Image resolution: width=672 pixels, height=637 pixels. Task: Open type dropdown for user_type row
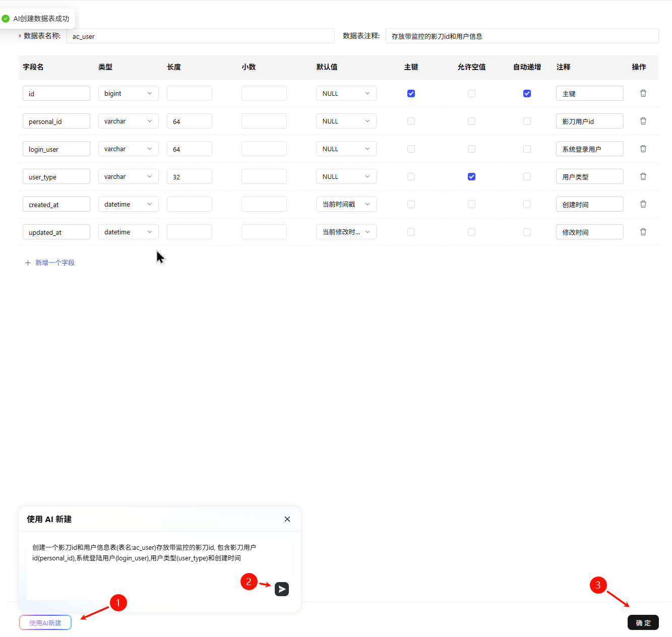click(129, 176)
